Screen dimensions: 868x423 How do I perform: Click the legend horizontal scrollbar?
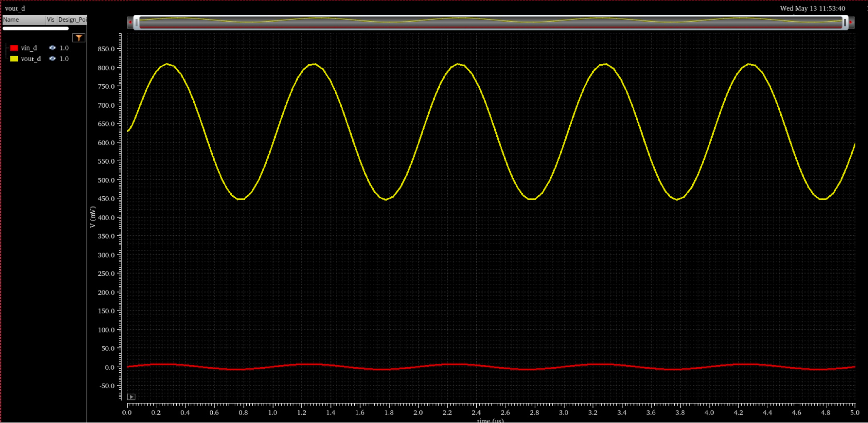(36, 28)
